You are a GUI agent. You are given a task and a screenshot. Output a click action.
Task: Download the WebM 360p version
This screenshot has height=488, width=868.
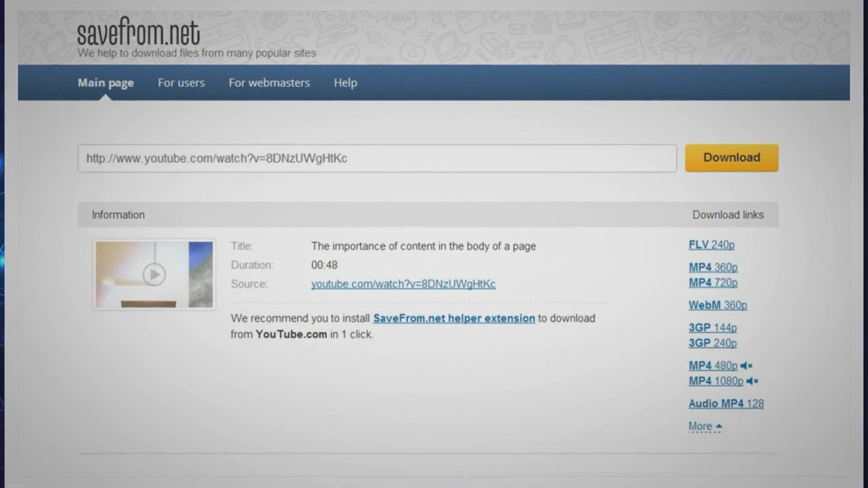coord(718,305)
